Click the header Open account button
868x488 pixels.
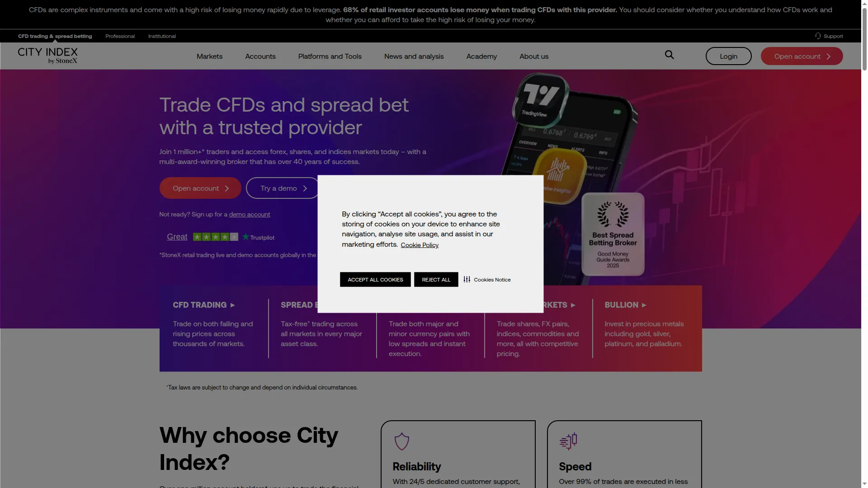[x=802, y=56]
